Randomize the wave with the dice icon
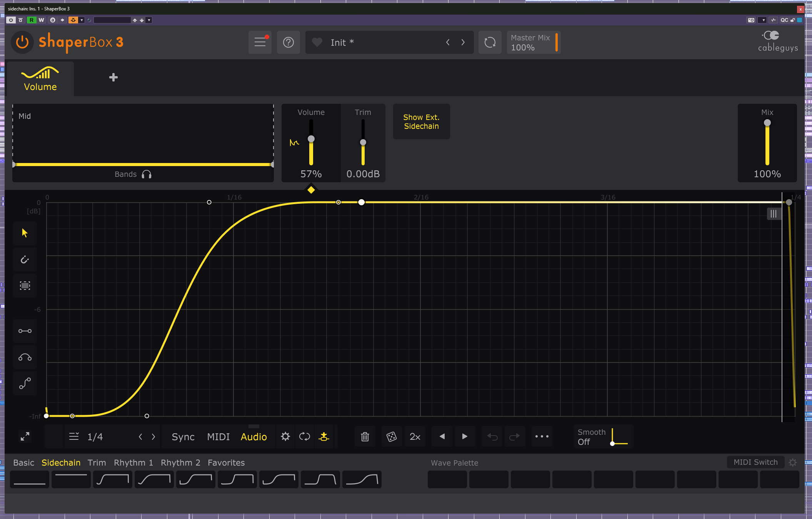This screenshot has height=519, width=812. pos(392,436)
